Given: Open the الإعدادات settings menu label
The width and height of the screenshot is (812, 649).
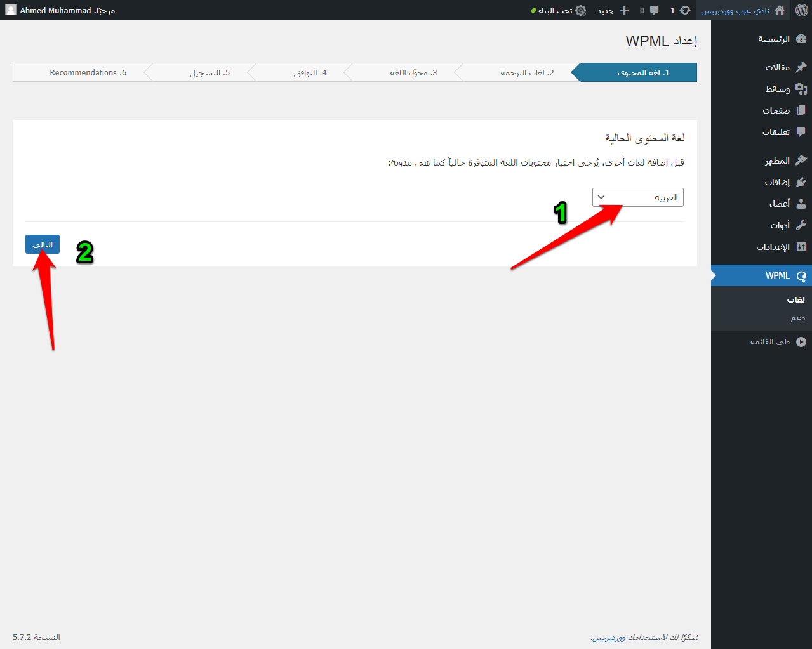Looking at the screenshot, I should click(773, 247).
